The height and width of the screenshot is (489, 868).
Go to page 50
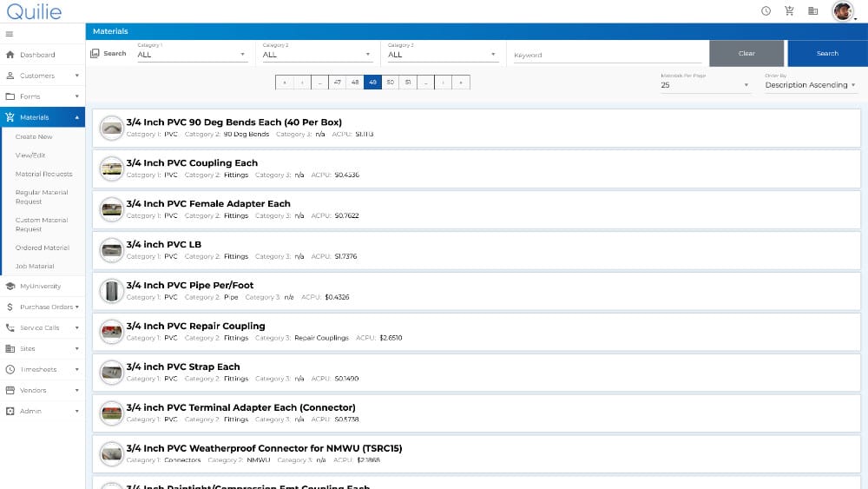391,82
